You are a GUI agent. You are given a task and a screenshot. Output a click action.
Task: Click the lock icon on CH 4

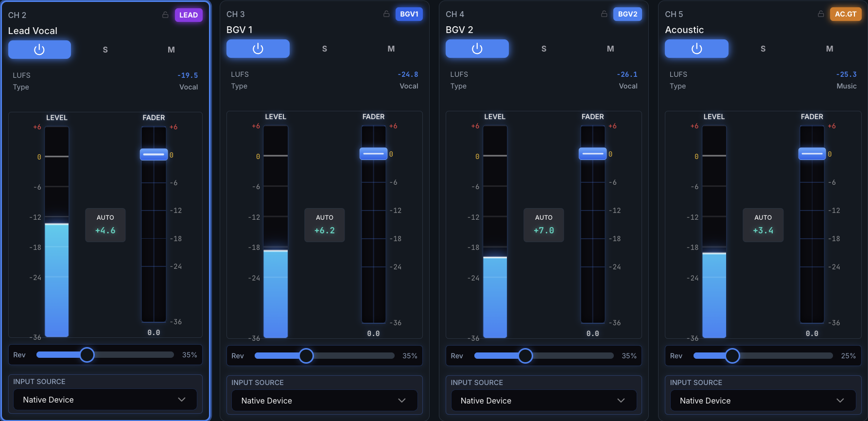604,14
